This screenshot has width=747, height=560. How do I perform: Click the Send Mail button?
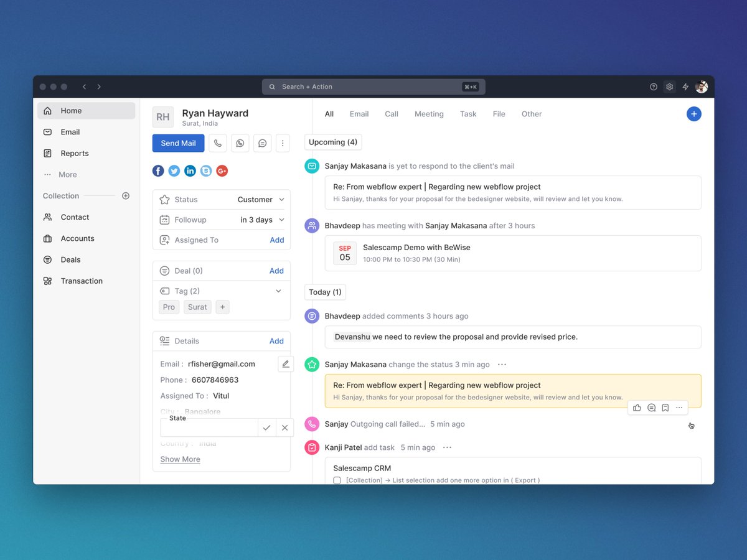[178, 143]
